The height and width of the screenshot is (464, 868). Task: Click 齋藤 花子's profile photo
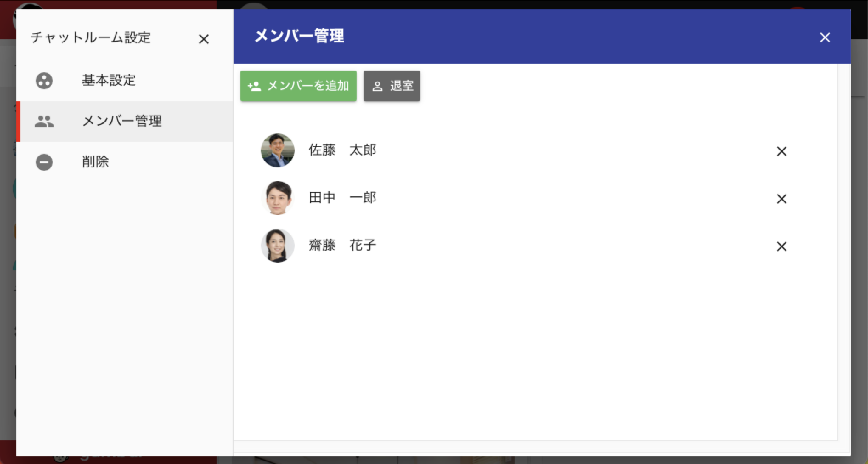coord(277,246)
